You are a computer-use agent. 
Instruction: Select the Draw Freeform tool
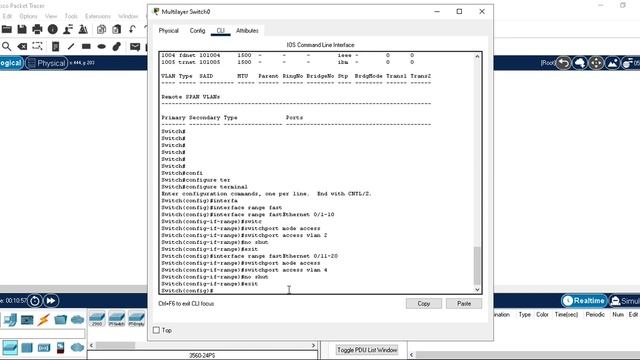point(117,47)
